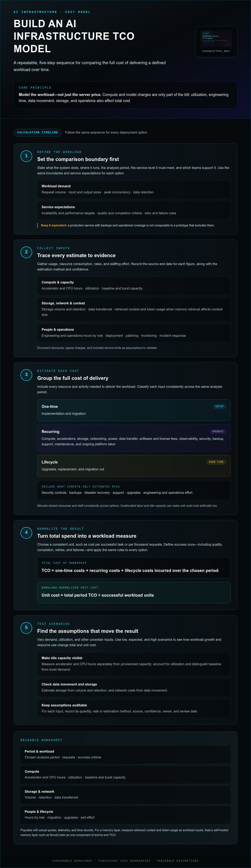This screenshot has width=251, height=868.
Task: Select the Calculation Timeline pill
Action: [37, 132]
